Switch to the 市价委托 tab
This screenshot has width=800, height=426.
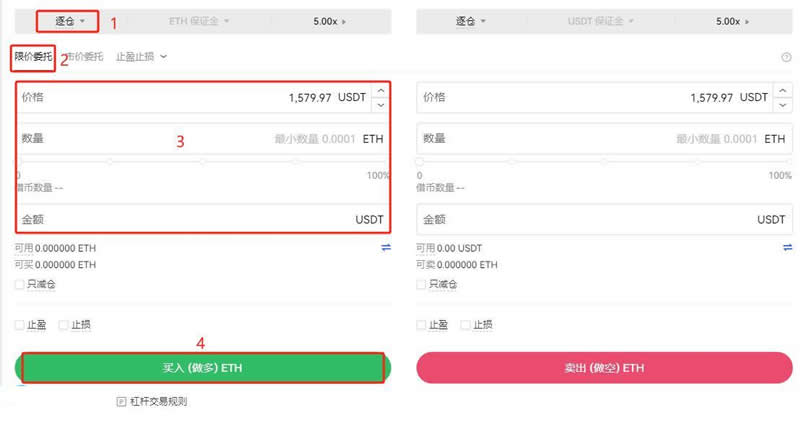(x=84, y=57)
